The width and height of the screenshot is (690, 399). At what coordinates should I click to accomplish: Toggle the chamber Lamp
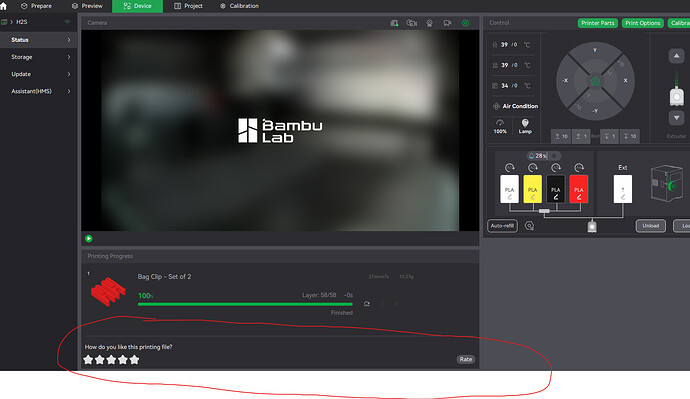click(x=525, y=126)
